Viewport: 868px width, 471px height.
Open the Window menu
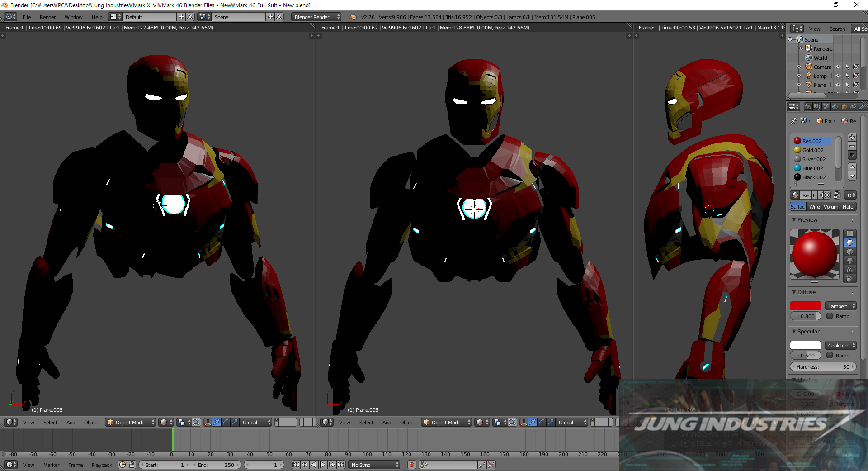(x=73, y=17)
